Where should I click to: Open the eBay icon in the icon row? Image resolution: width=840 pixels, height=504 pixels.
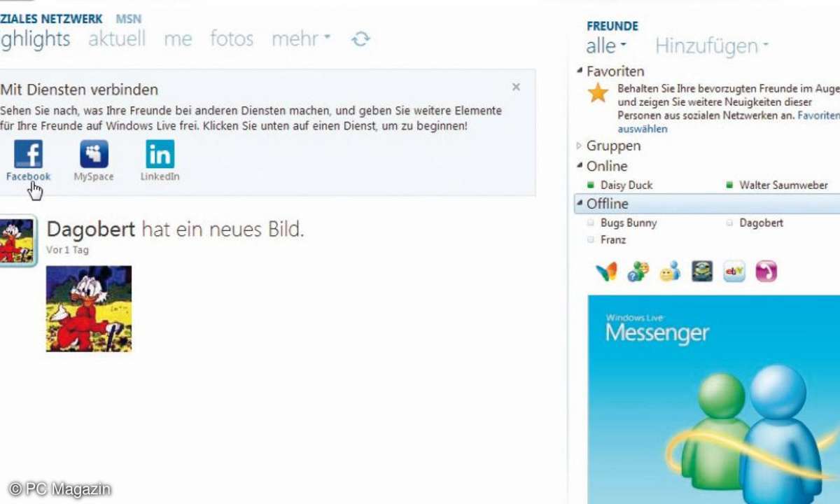coord(734,272)
